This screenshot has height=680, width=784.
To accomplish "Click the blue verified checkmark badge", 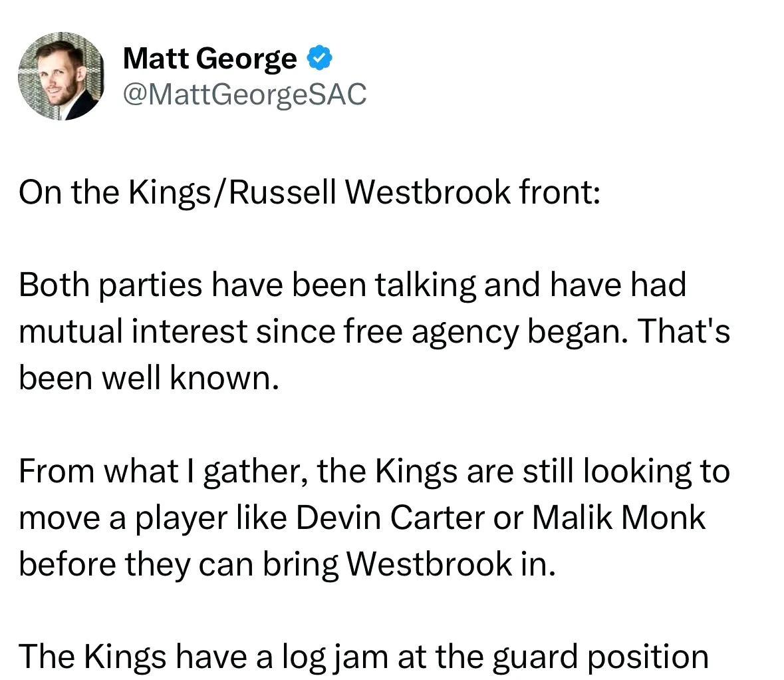I will [x=319, y=60].
